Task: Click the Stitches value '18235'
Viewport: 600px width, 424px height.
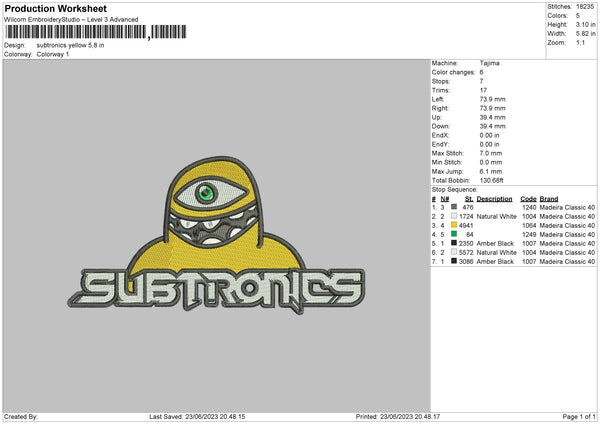Action: coord(585,7)
